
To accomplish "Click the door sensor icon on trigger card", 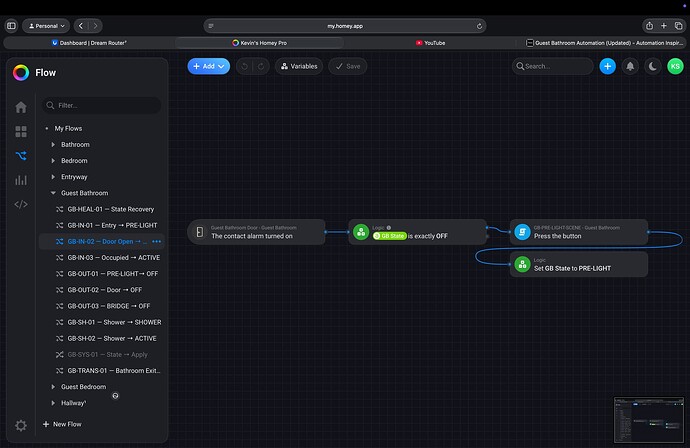I will [200, 232].
